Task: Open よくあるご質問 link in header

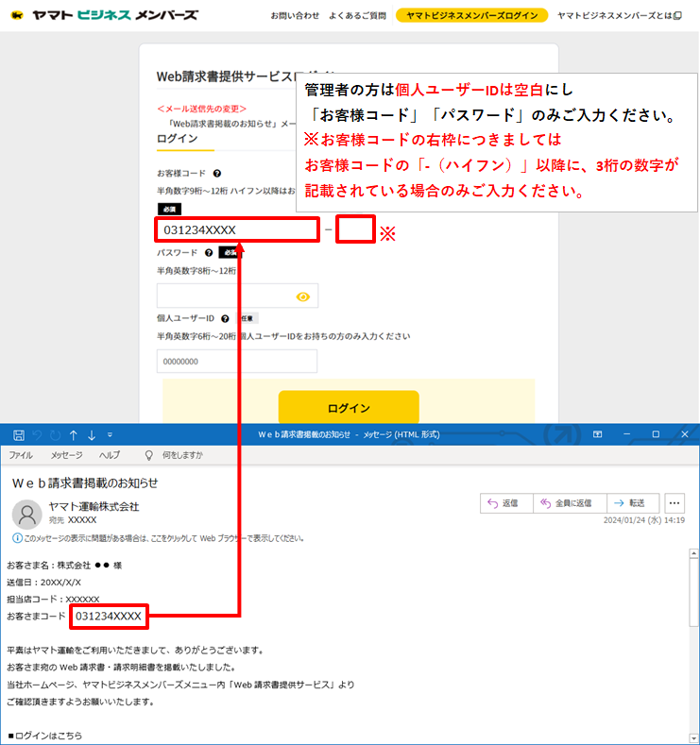Action: (357, 16)
